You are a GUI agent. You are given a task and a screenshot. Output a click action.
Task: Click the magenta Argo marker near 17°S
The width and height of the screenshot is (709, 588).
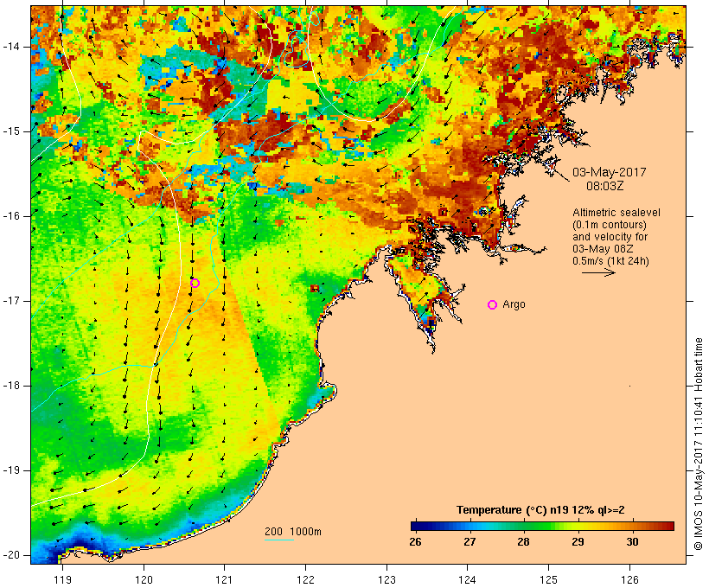tap(195, 283)
